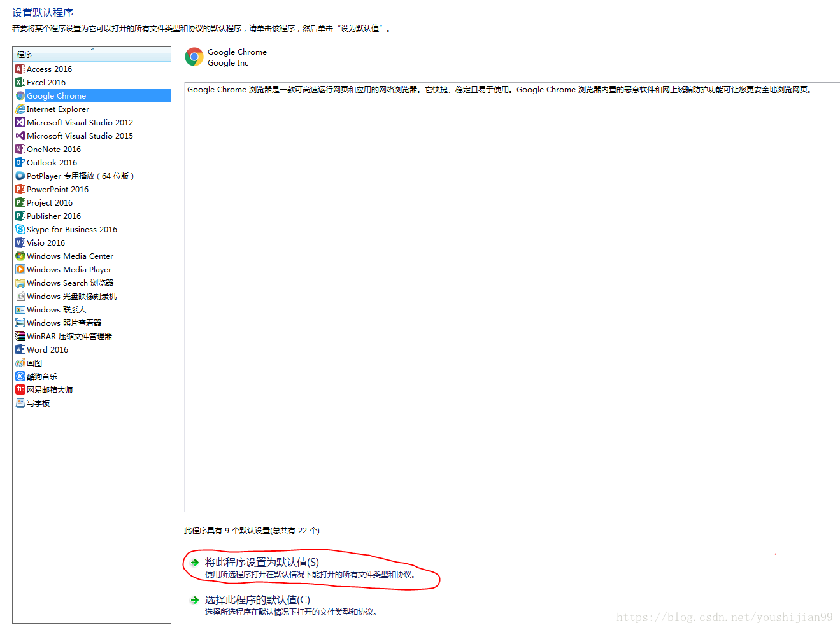Click the Excel 2016 icon

[20, 82]
